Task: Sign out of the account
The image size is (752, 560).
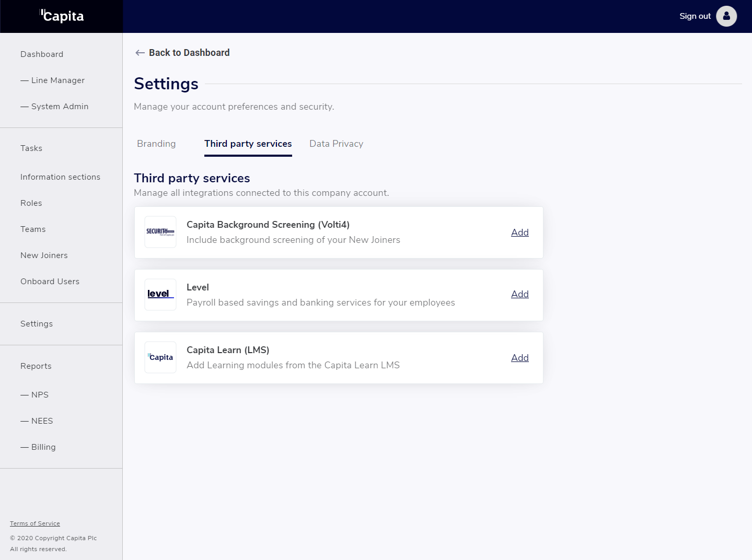Action: (x=695, y=16)
